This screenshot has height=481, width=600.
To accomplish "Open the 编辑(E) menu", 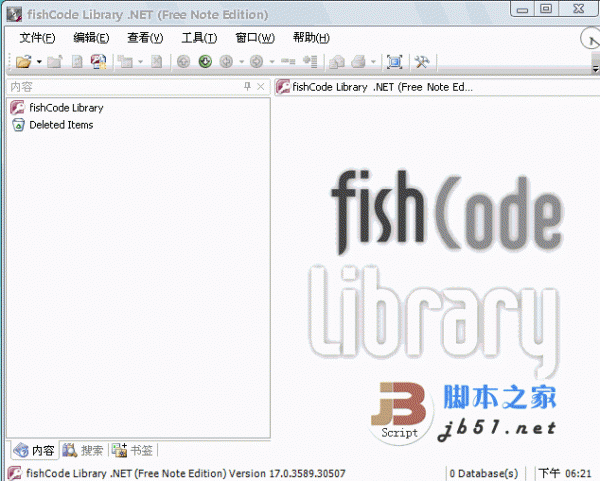I will tap(91, 38).
